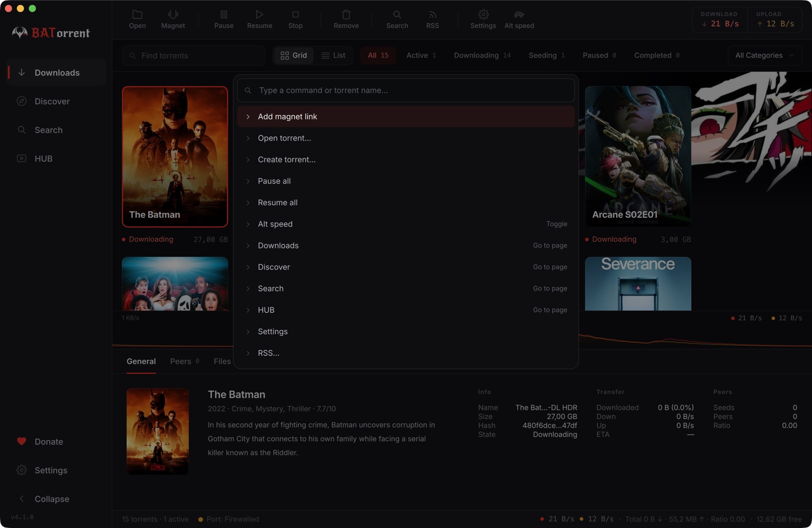Select the Severance torrent card
The width and height of the screenshot is (812, 528).
(638, 284)
